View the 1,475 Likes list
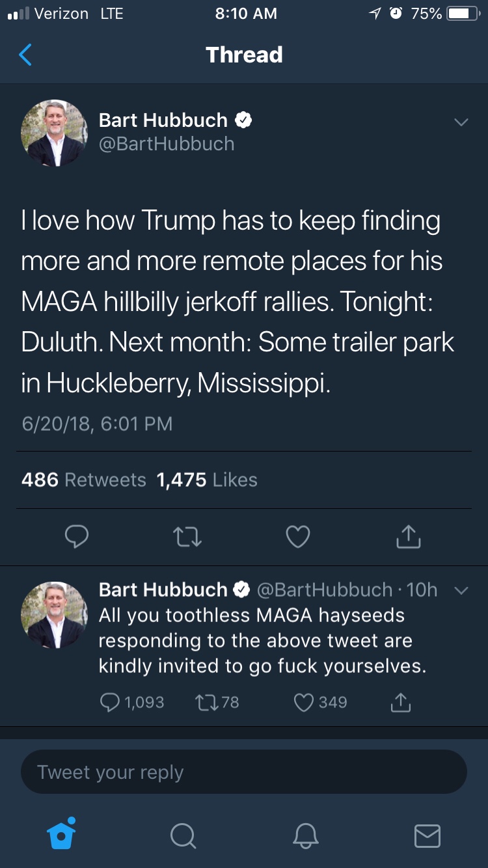Image resolution: width=488 pixels, height=868 pixels. point(207,480)
